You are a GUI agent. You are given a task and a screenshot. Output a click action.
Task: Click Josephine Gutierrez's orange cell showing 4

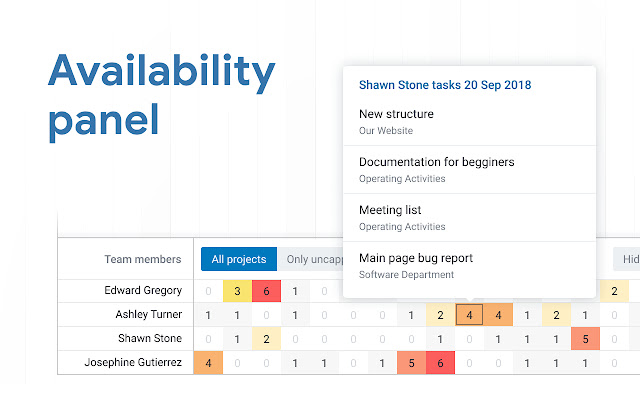(208, 362)
